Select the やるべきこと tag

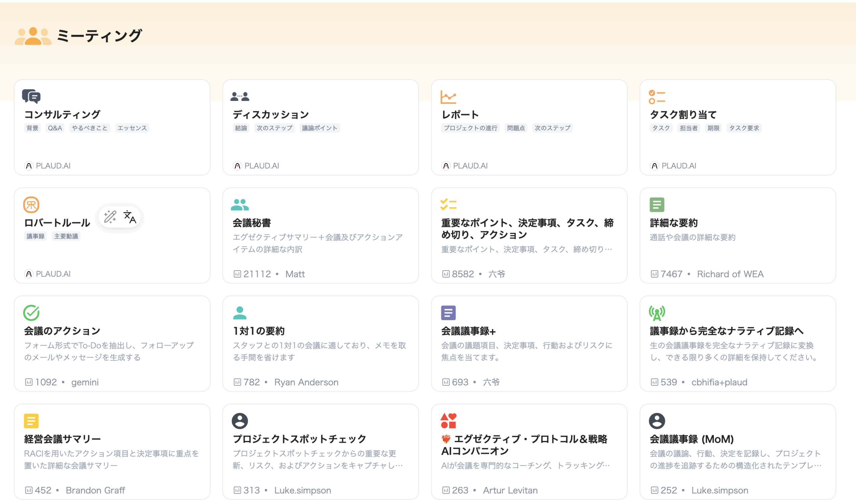click(x=90, y=128)
